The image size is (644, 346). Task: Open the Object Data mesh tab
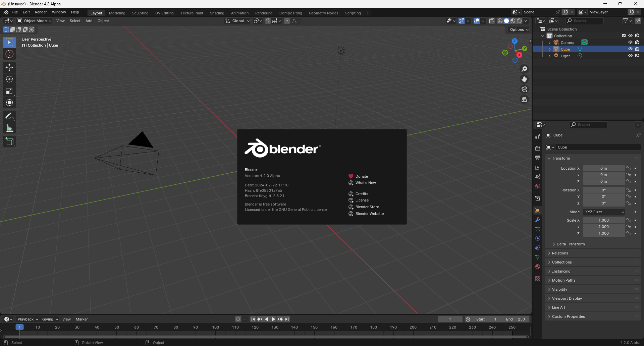click(x=538, y=257)
